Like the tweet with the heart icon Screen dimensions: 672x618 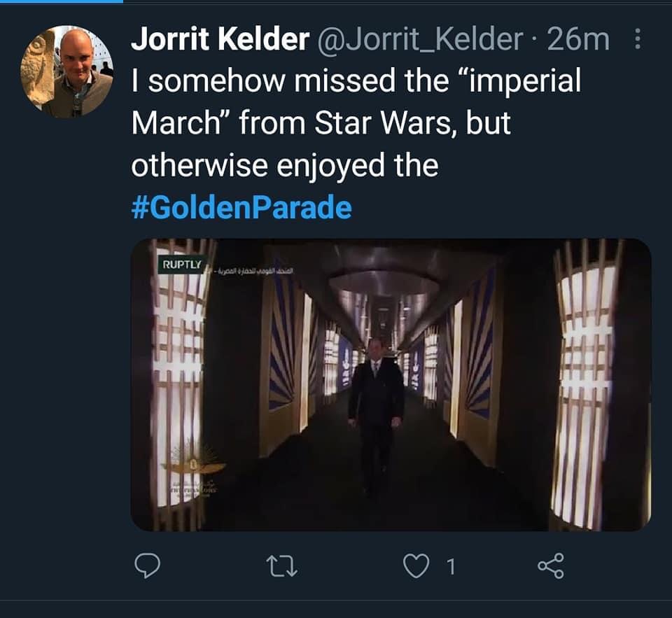point(416,566)
